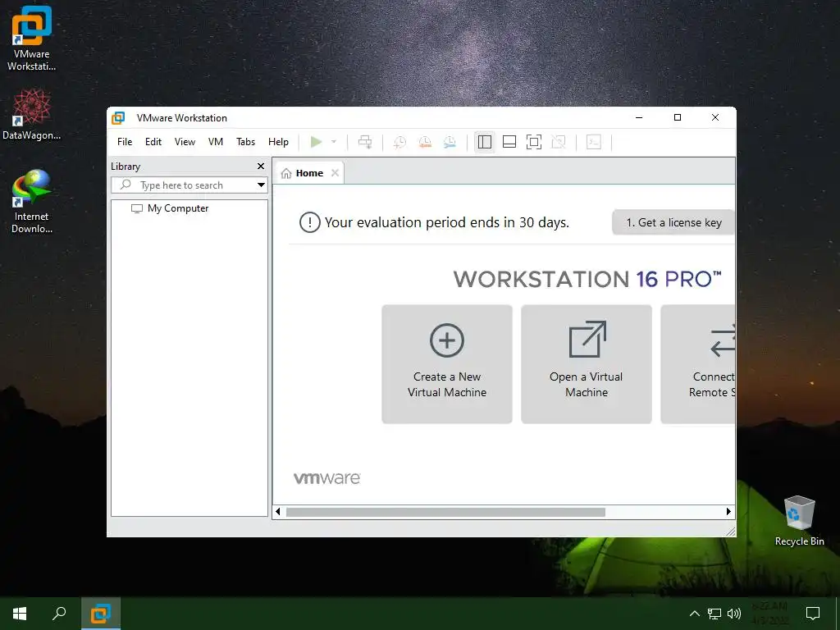
Task: Click the horizontal scrollbar left arrow
Action: [277, 512]
